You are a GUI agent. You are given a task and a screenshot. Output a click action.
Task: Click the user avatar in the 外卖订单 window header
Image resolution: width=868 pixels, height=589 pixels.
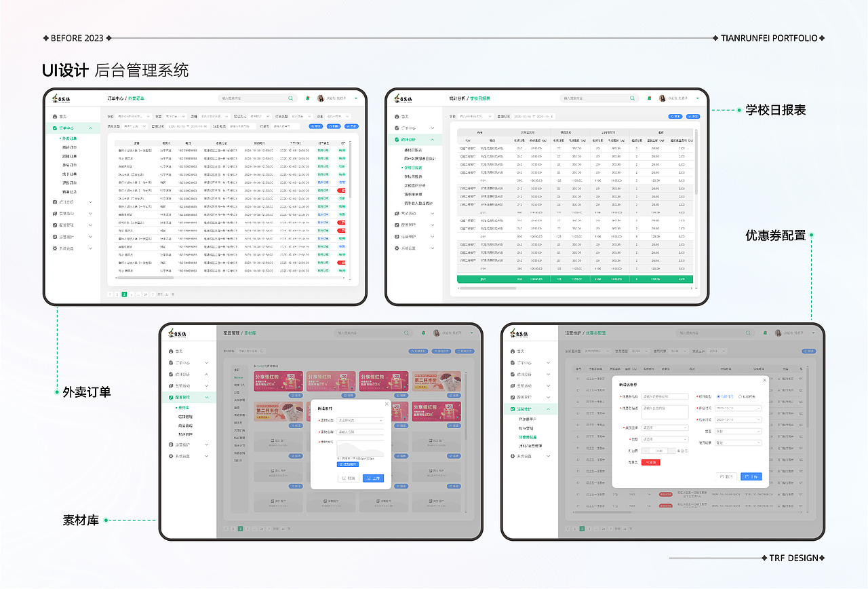[320, 98]
